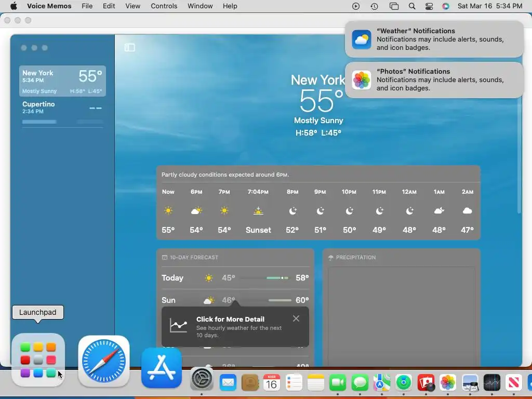Viewport: 532px width, 399px height.
Task: Click the Now hourly forecast at 55°
Action: 168,211
